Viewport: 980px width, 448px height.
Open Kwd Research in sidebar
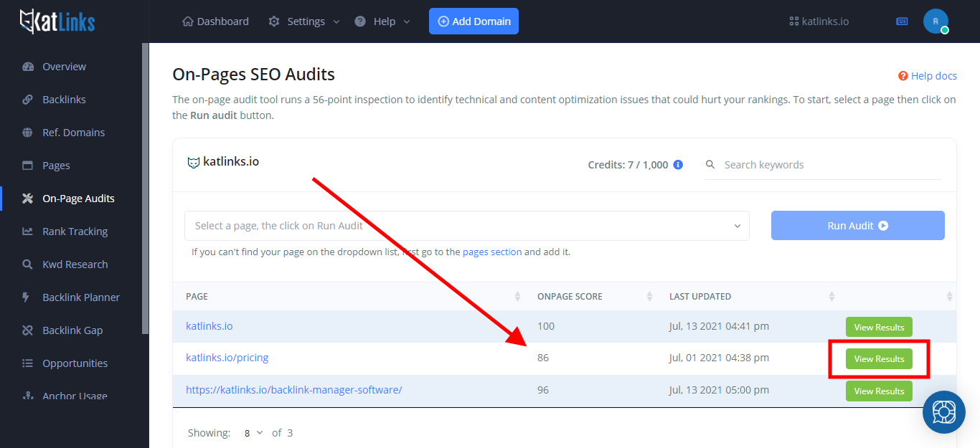[75, 264]
